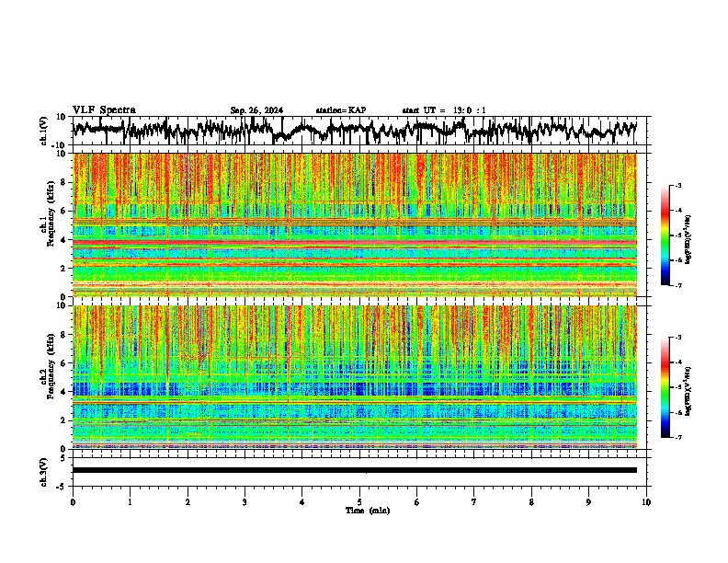Click the "-7" label on ch.2 color bar
The image size is (728, 563).
point(678,437)
